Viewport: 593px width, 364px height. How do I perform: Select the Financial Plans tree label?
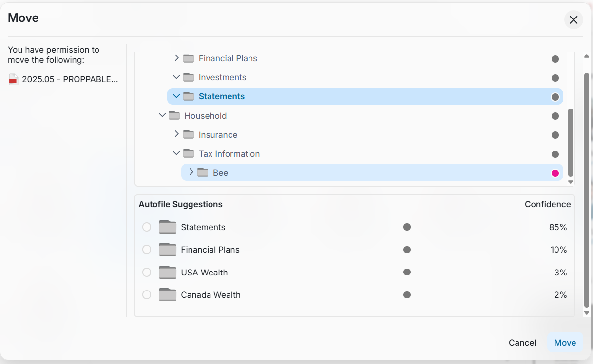(228, 58)
